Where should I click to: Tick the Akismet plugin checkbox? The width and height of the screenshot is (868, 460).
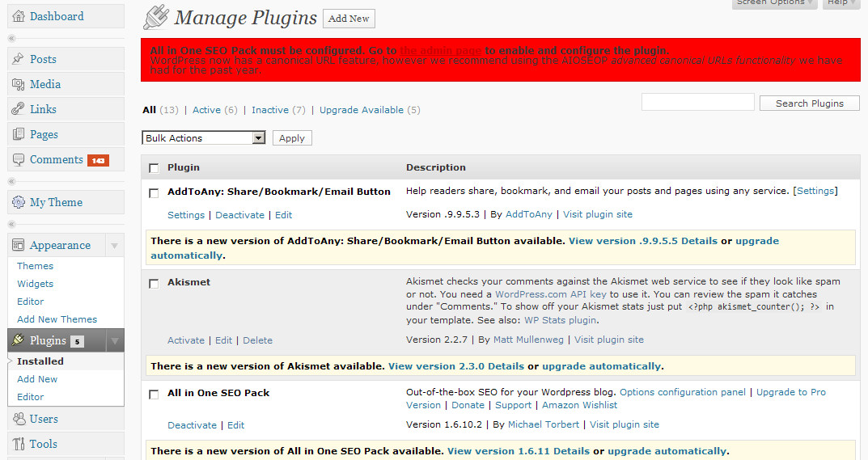click(x=154, y=284)
